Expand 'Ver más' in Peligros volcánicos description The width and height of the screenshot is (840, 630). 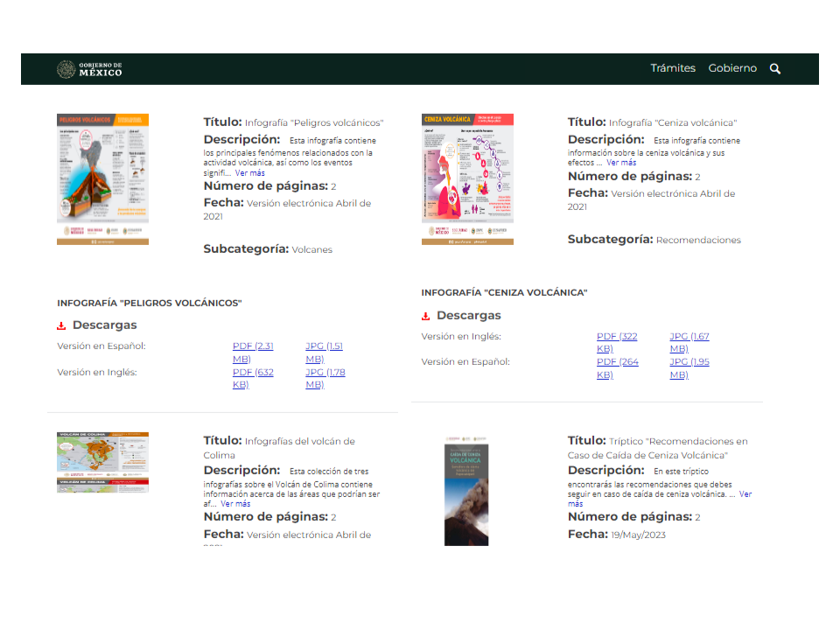249,173
